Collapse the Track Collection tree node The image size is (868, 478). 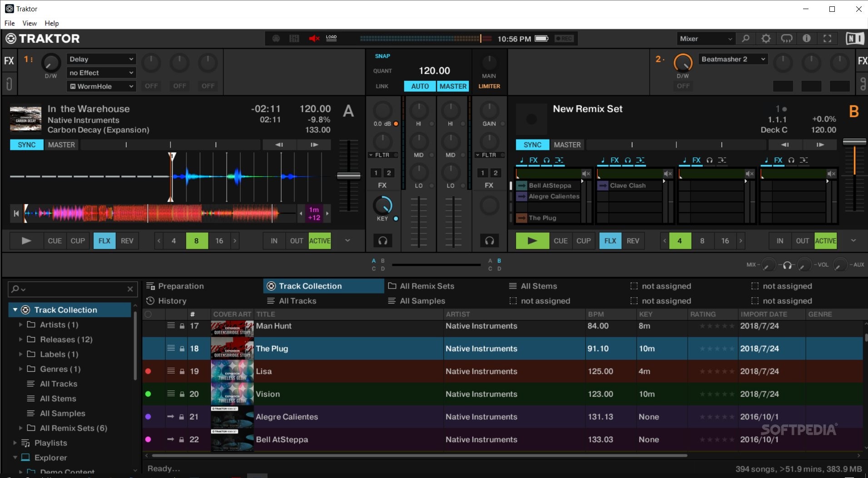tap(15, 310)
